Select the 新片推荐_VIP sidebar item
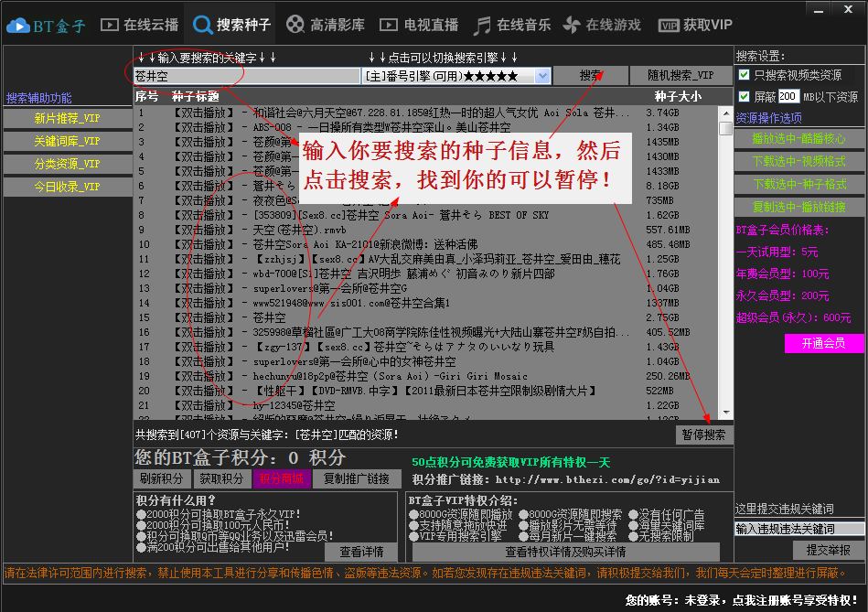 (x=67, y=118)
